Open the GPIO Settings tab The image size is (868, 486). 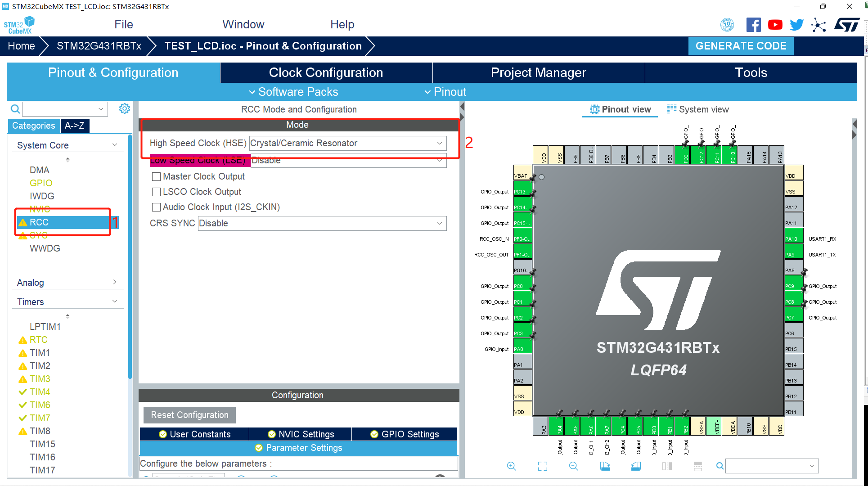[405, 434]
